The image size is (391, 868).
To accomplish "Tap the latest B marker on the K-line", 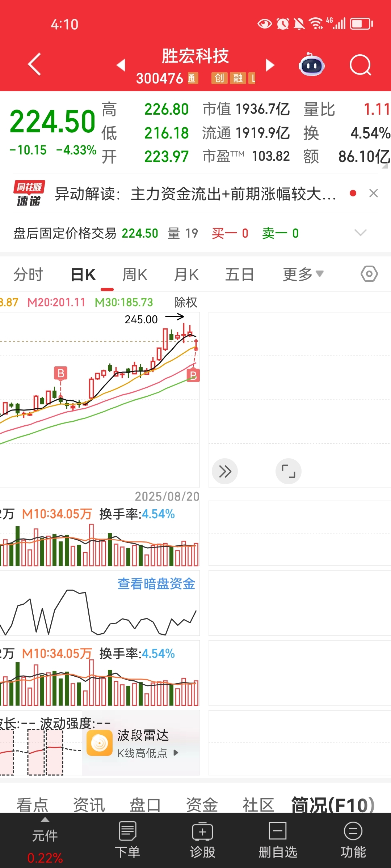I will click(x=193, y=375).
